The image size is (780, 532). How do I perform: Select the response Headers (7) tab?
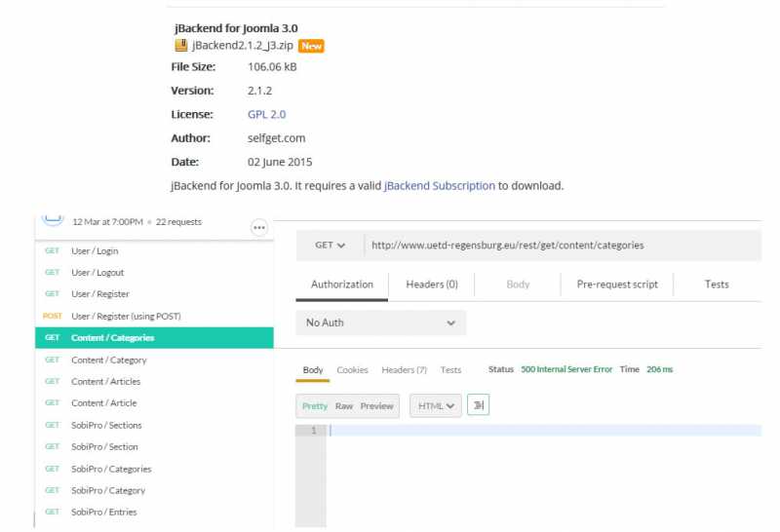404,370
